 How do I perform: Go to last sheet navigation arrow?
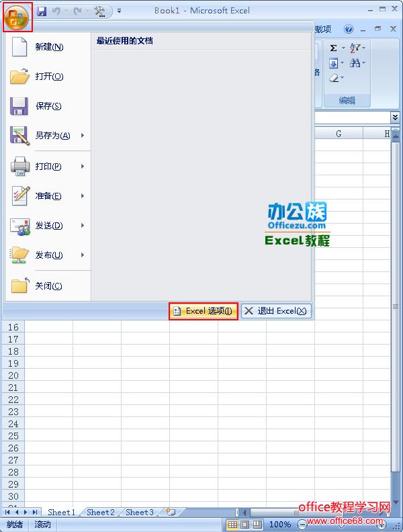tap(35, 513)
